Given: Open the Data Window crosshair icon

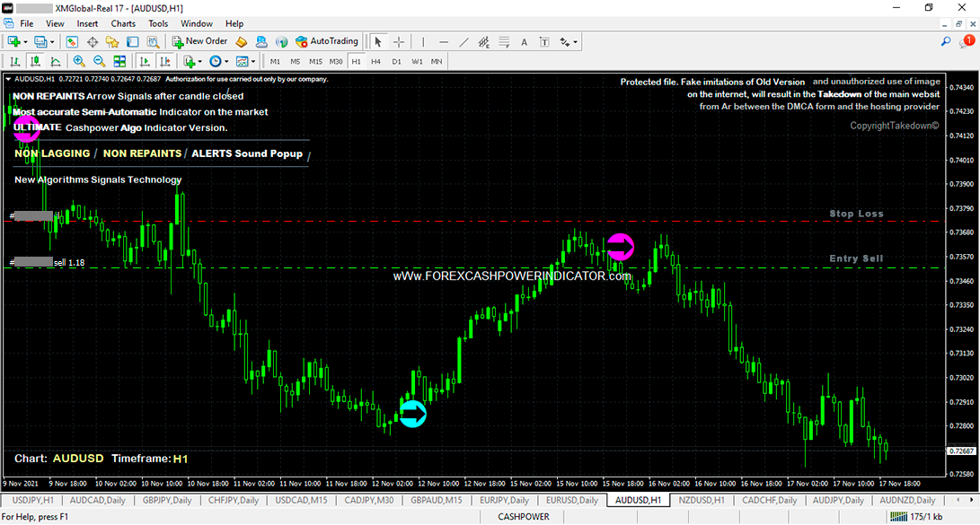Looking at the screenshot, I should pos(93,42).
